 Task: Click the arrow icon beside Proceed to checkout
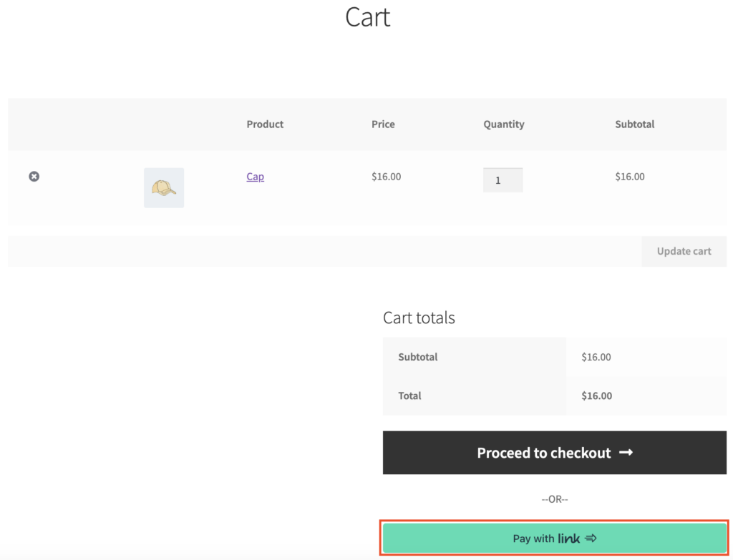(626, 453)
